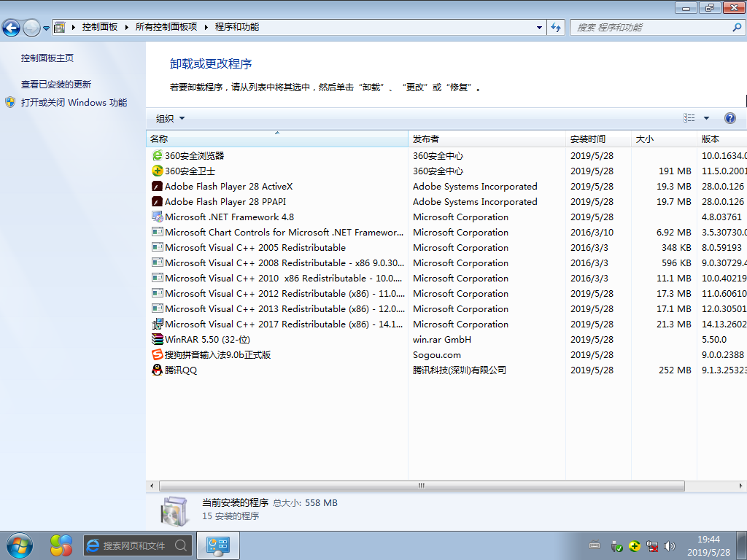Sort by the 安装时间 column header
This screenshot has height=560, width=747.
click(x=598, y=139)
